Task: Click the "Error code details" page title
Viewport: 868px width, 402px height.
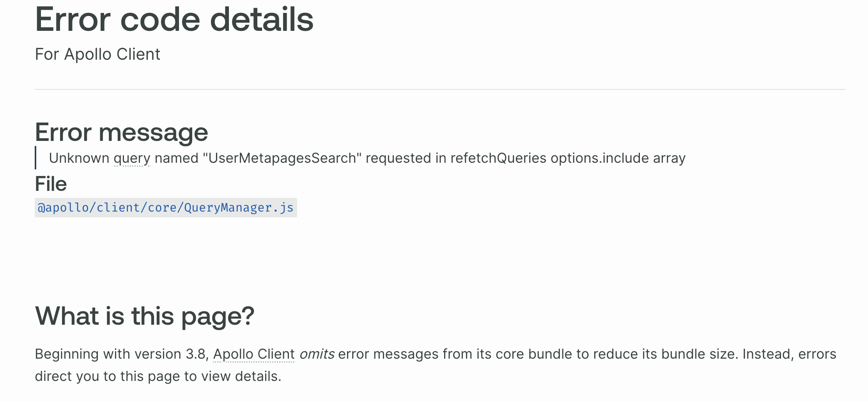Action: click(174, 20)
